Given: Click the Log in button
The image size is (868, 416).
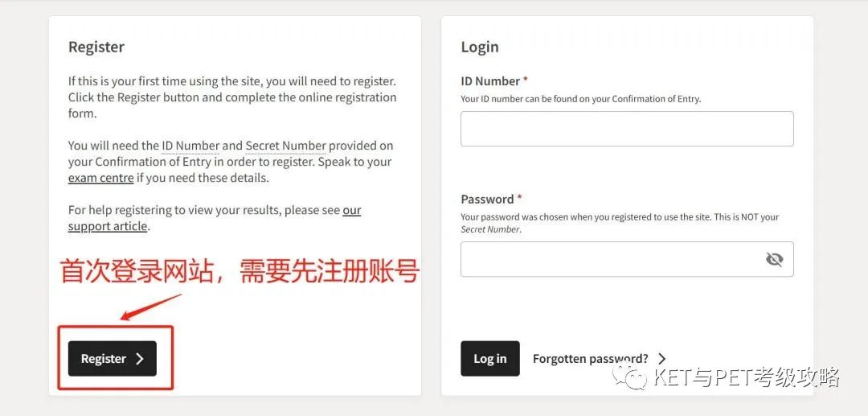Looking at the screenshot, I should pyautogui.click(x=490, y=358).
